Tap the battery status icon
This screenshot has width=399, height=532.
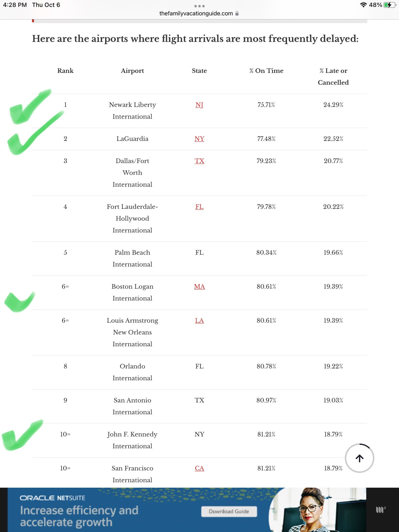click(x=390, y=5)
